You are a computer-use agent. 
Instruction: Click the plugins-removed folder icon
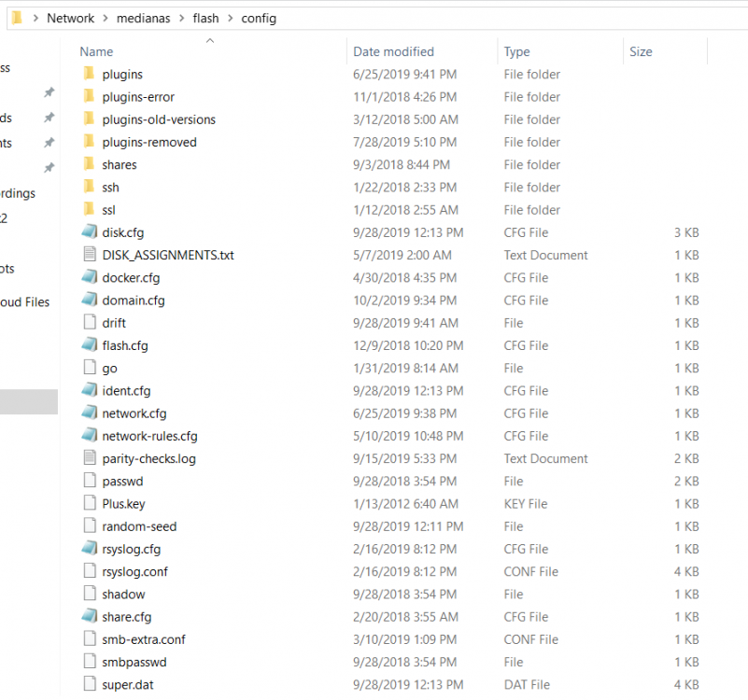click(x=89, y=142)
